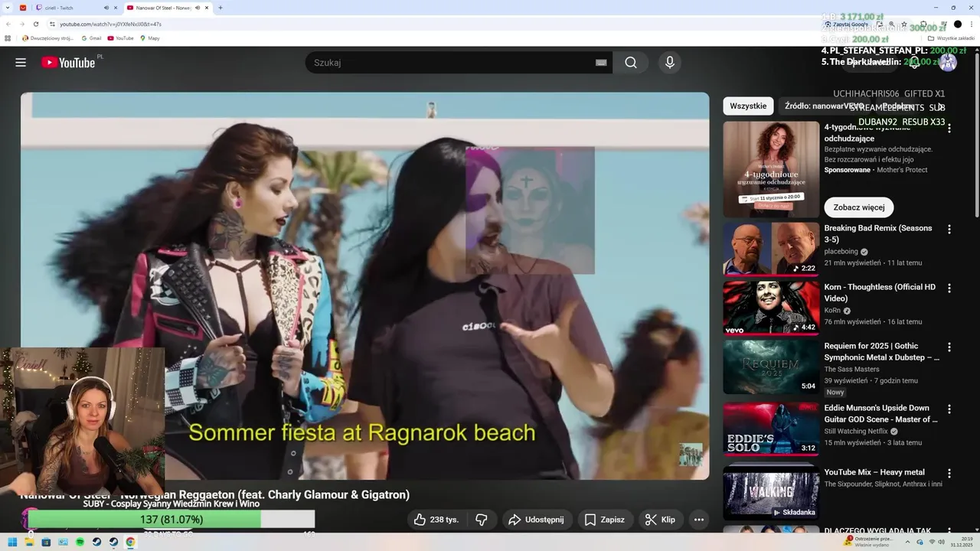
Task: Start voice search with the microphone icon
Action: pos(670,63)
